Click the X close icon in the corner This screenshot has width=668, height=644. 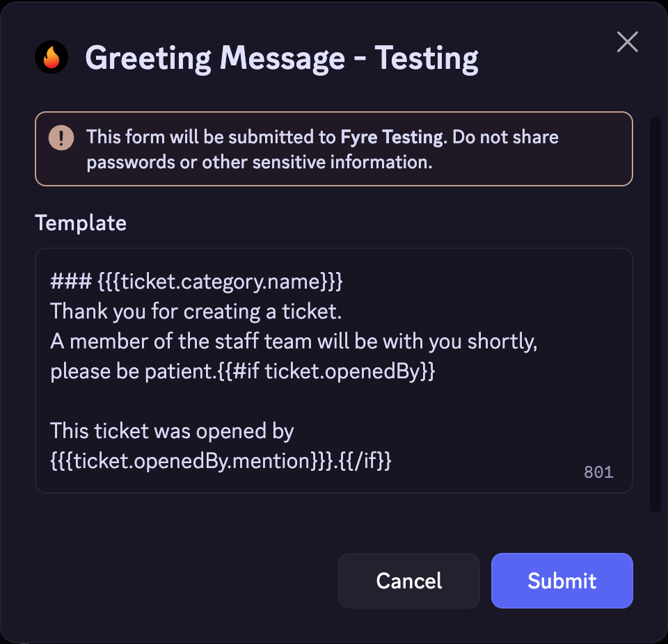(627, 42)
